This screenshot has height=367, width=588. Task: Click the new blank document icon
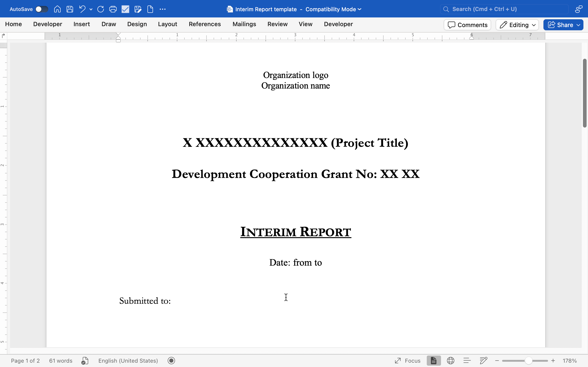(150, 9)
